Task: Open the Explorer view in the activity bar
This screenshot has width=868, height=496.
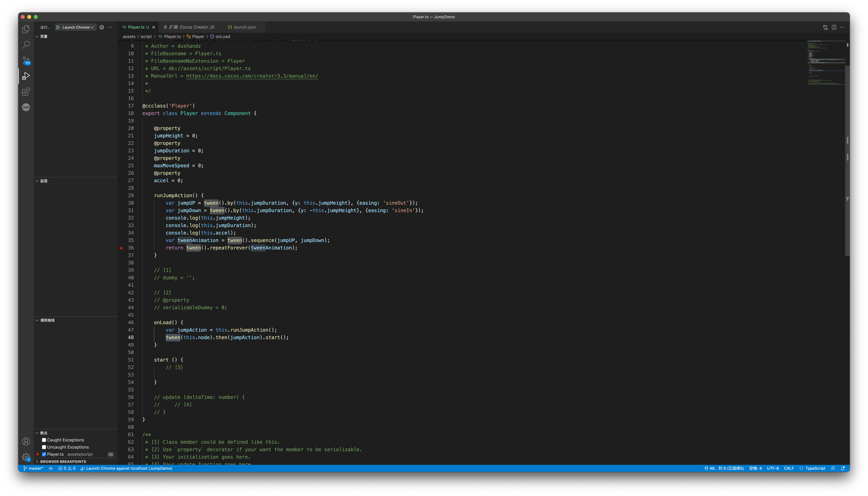Action: click(26, 29)
